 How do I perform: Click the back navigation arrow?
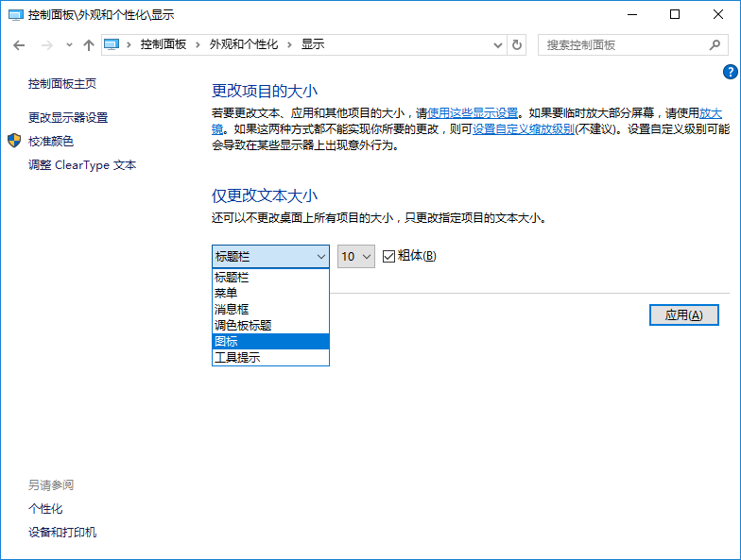coord(19,45)
